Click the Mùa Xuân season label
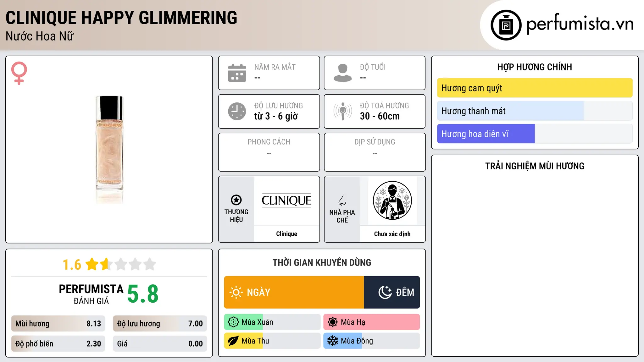 (257, 322)
